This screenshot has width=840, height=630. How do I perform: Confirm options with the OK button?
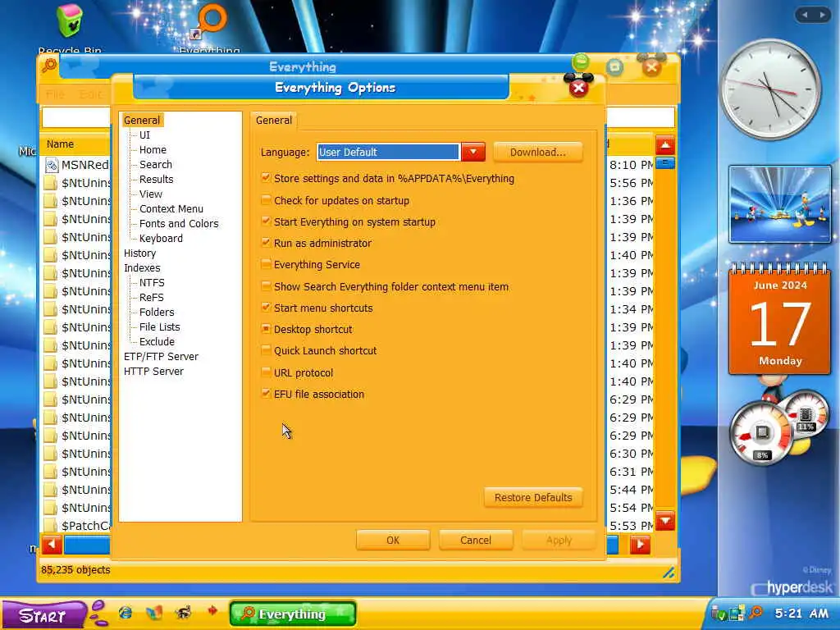[x=393, y=540]
